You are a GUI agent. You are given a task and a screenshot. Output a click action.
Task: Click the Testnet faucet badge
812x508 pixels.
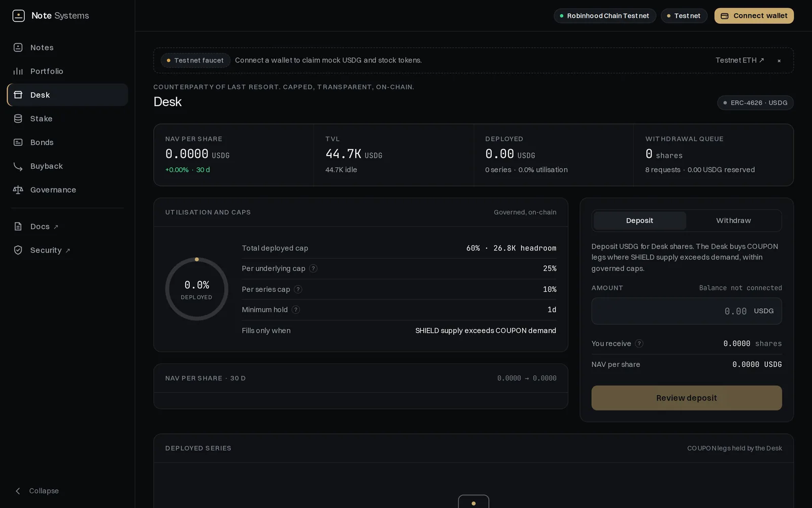click(x=195, y=60)
